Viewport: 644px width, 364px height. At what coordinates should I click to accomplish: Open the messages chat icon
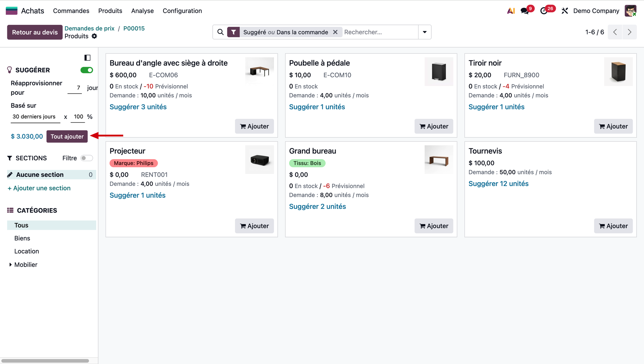pyautogui.click(x=525, y=11)
